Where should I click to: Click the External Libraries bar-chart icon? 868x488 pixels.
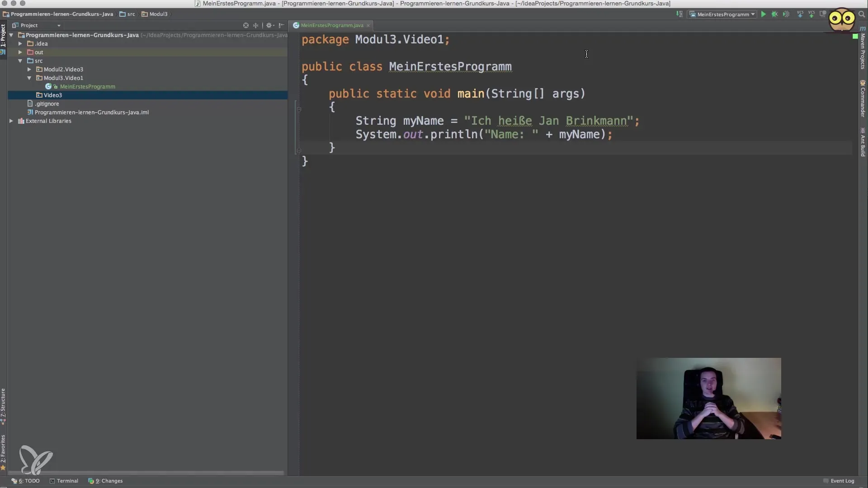click(21, 121)
